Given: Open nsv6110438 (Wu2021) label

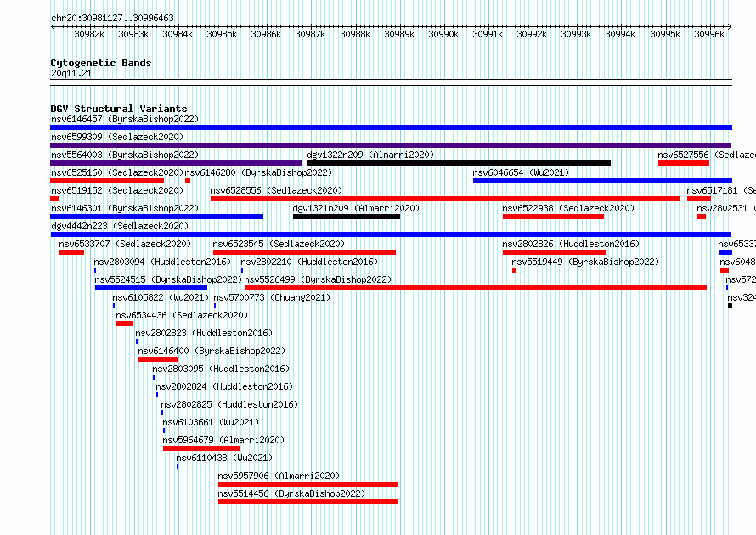Looking at the screenshot, I should (224, 458).
